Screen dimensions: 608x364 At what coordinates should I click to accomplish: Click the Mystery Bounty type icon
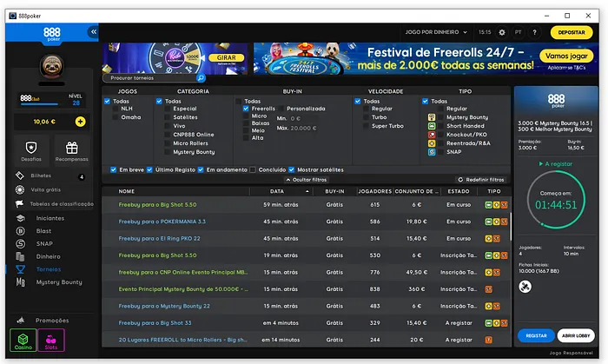(x=432, y=117)
